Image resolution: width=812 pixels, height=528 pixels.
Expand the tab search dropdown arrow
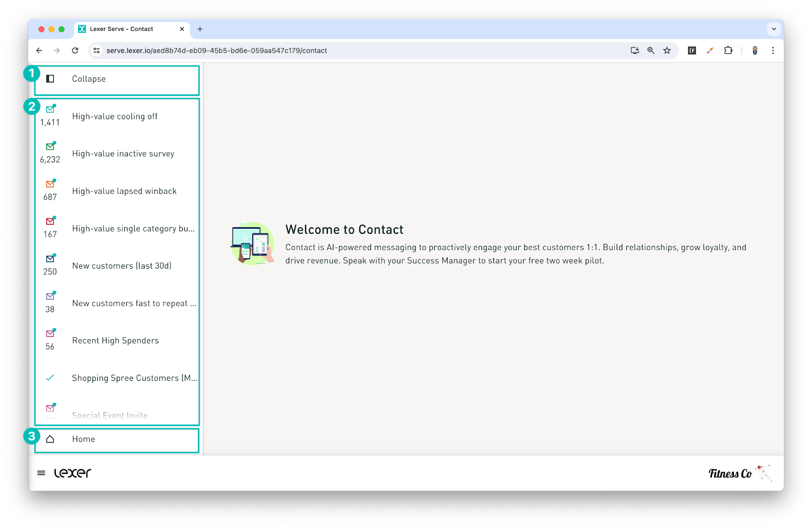[774, 29]
